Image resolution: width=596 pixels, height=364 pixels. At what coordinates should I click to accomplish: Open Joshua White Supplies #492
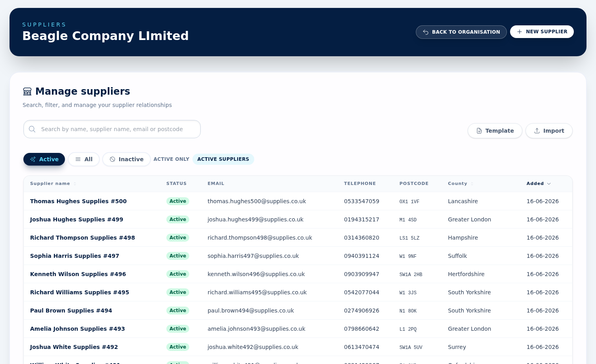tap(74, 347)
